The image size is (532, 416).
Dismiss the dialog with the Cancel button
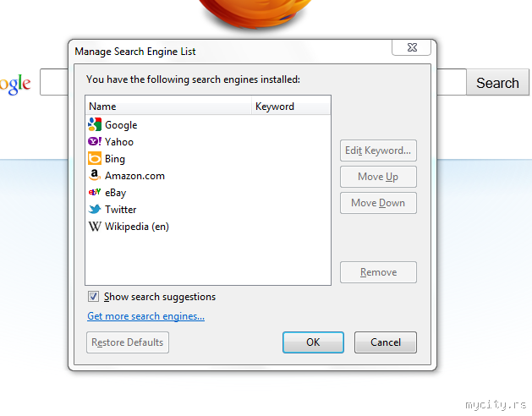tap(386, 342)
